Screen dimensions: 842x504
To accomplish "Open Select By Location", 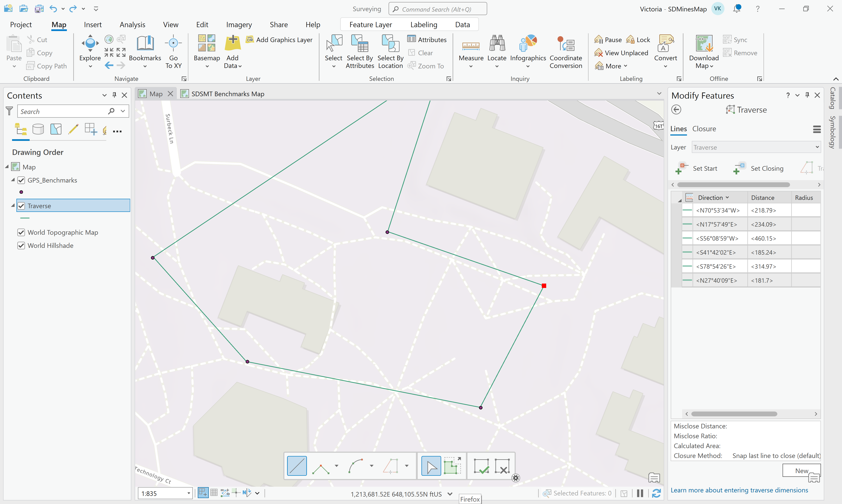I will point(391,51).
